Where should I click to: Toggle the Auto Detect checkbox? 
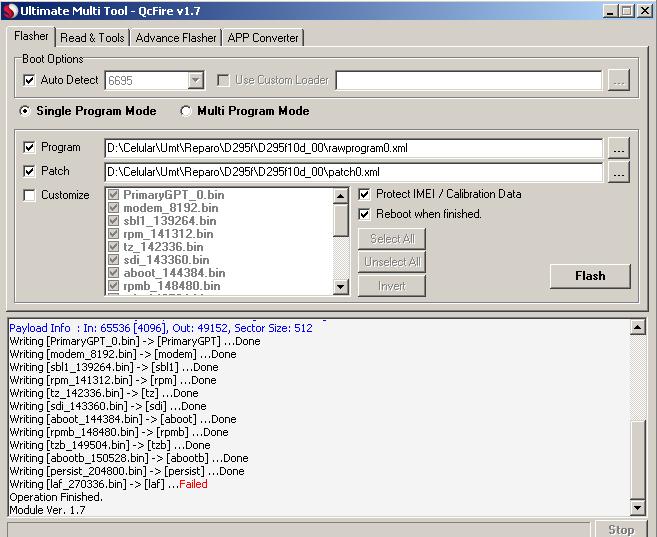29,80
